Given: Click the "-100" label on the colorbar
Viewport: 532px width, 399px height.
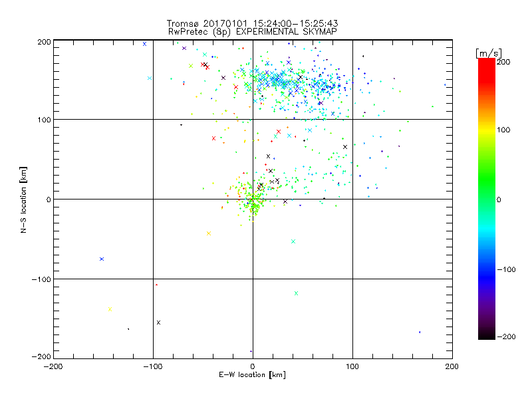Looking at the screenshot, I should click(x=506, y=269).
